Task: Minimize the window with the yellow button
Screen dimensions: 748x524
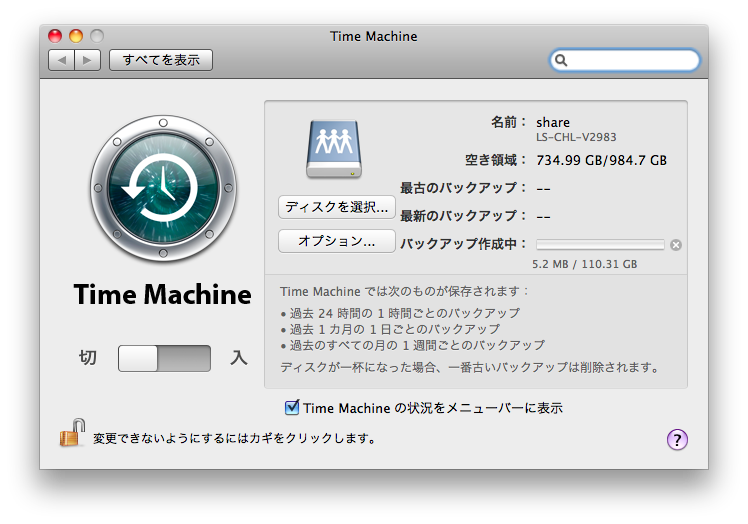Action: [x=76, y=36]
